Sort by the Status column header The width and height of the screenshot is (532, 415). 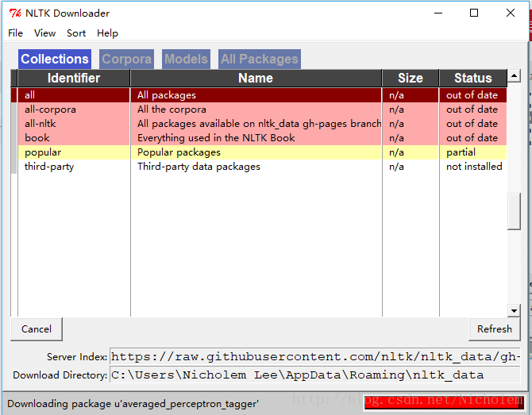473,78
